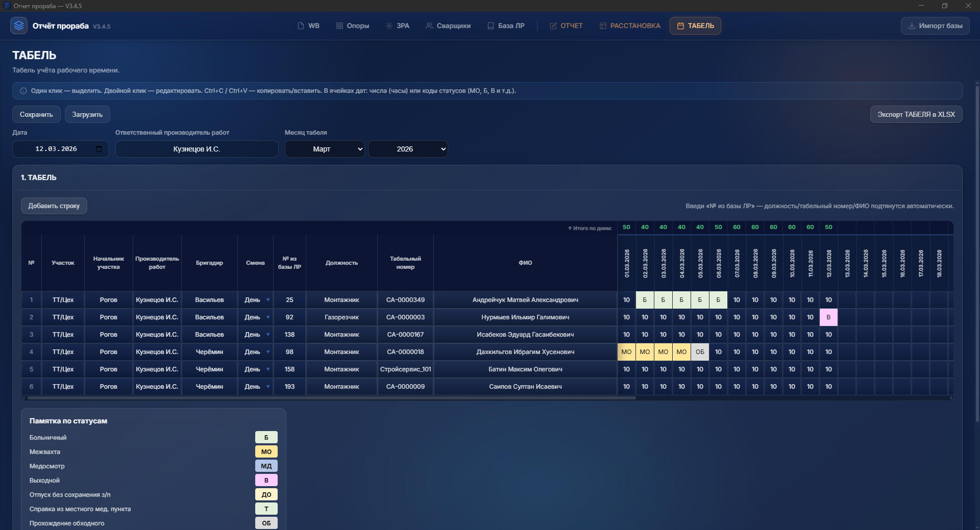This screenshot has width=980, height=530.
Task: Open the 2026 year dropdown
Action: [408, 149]
